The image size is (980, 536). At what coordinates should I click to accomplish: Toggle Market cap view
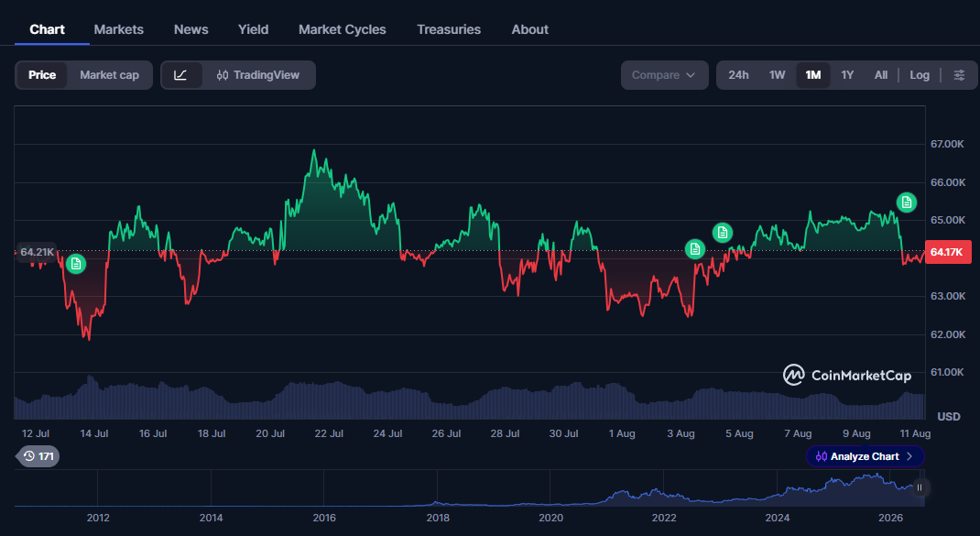(109, 75)
